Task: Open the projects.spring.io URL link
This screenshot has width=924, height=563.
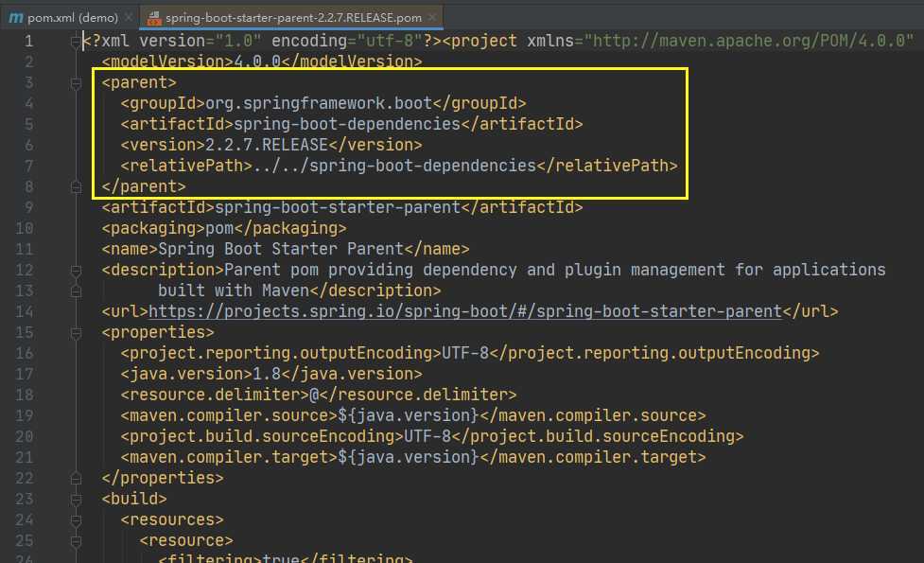Action: click(465, 311)
